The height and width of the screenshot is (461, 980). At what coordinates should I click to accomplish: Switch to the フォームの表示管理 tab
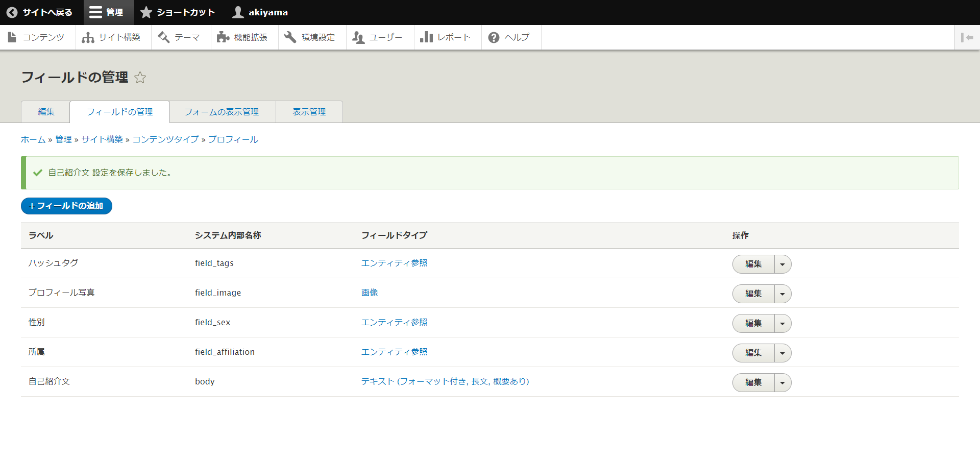pyautogui.click(x=222, y=112)
